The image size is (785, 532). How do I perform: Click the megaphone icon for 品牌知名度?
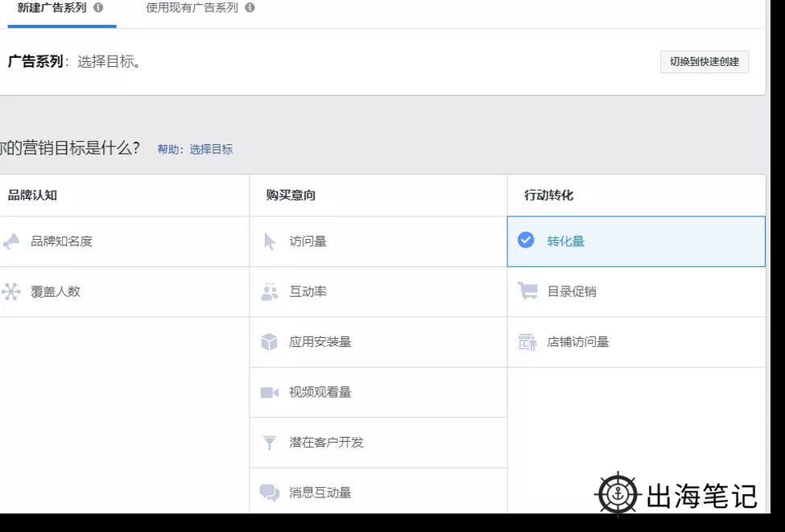pos(10,241)
